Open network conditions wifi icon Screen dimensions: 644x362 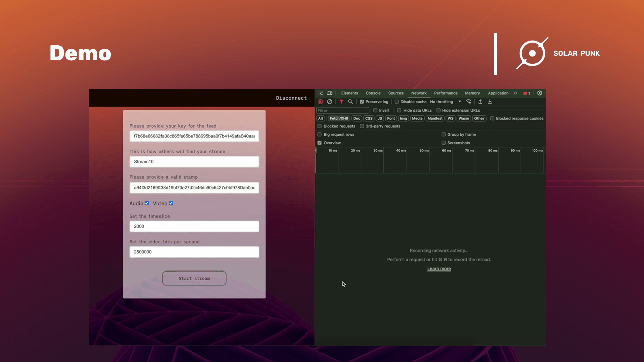469,102
